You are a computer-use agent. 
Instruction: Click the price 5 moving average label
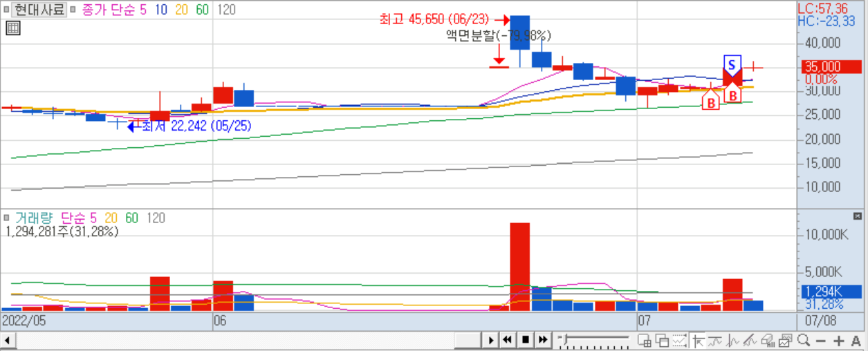point(144,10)
